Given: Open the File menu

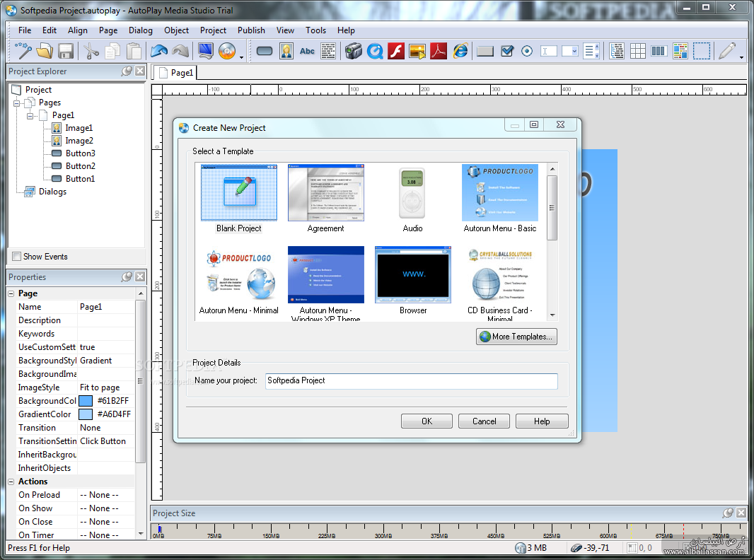Looking at the screenshot, I should (25, 30).
